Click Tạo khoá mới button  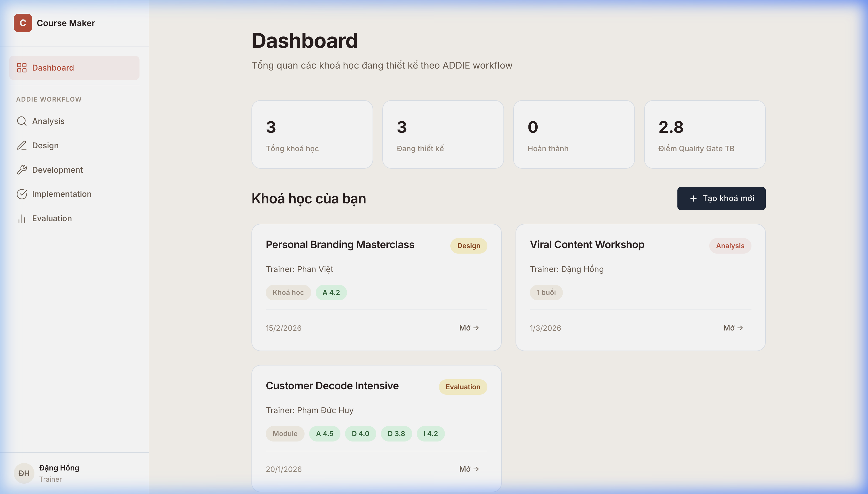[x=721, y=199]
